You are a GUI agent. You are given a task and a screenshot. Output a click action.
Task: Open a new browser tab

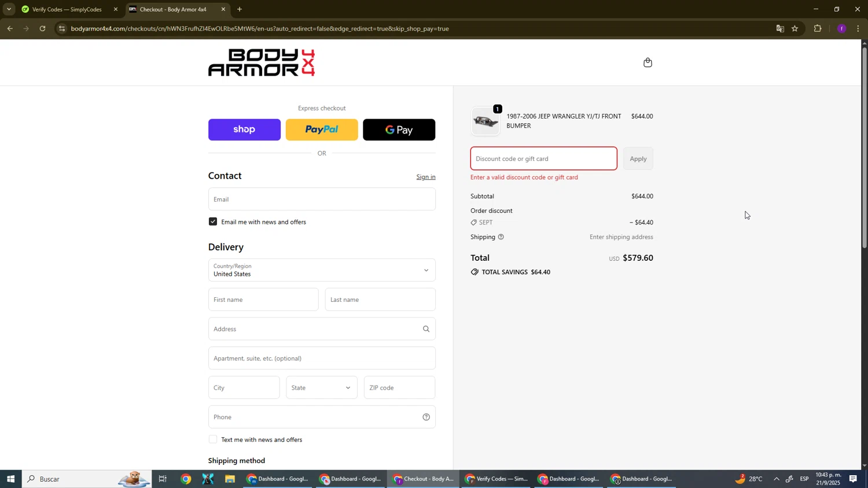tap(240, 9)
